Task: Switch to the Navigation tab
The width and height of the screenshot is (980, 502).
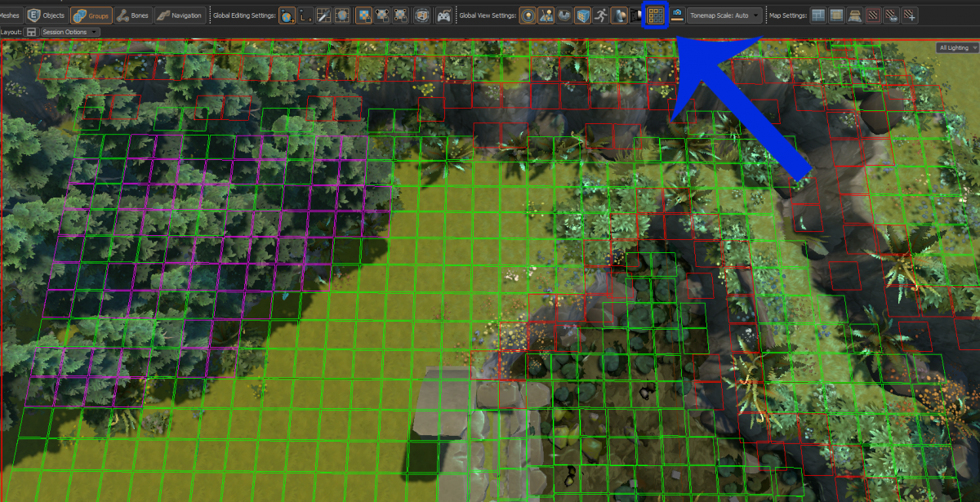Action: tap(178, 15)
